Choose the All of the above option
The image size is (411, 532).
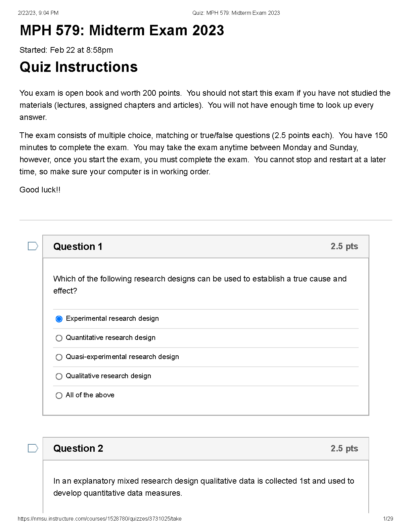pyautogui.click(x=59, y=395)
